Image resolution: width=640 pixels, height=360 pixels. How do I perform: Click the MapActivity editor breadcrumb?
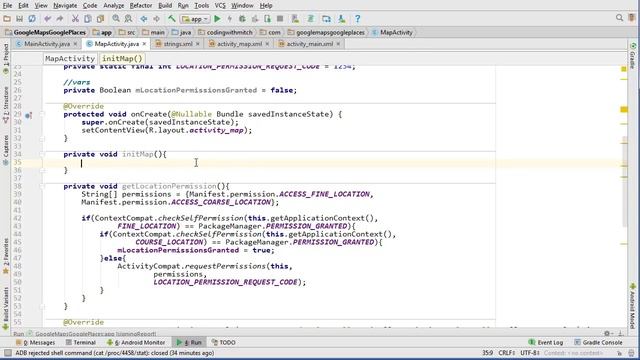(x=70, y=58)
